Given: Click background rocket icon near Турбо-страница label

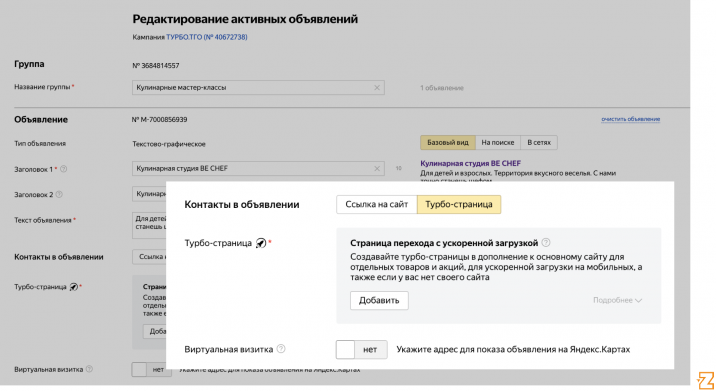Looking at the screenshot, I should pos(74,287).
